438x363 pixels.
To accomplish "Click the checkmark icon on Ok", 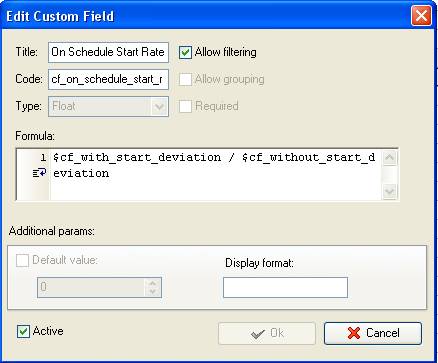I will [258, 334].
